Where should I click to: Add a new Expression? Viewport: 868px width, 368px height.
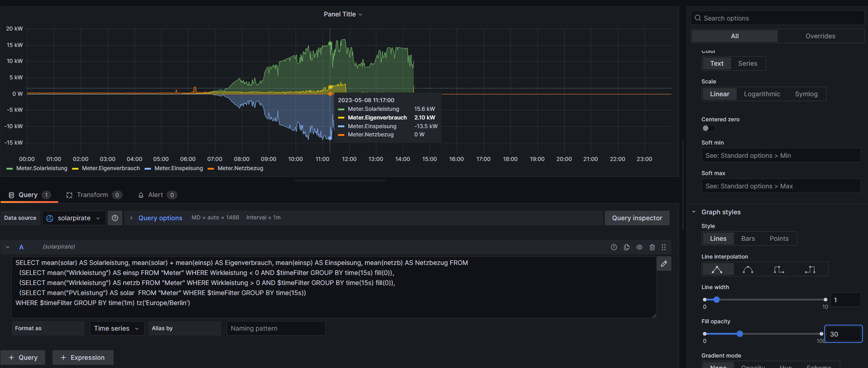[83, 358]
